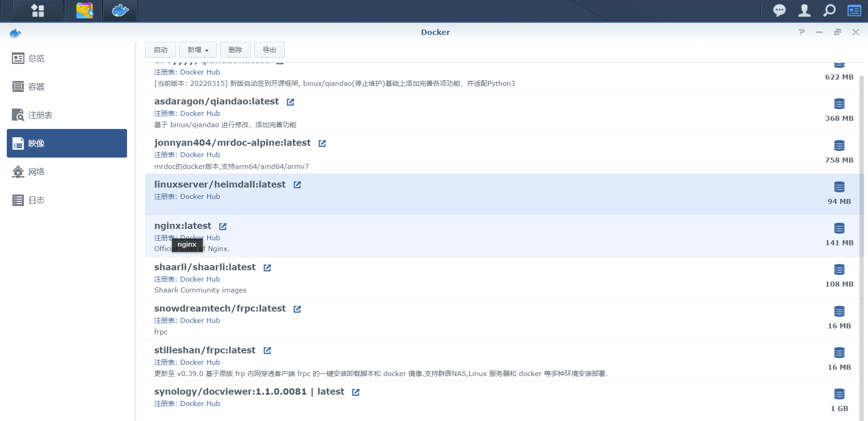Select the jonnyan404/mrdoc-alpine:latest image row
Viewport: 868px width, 421px height.
click(x=232, y=143)
